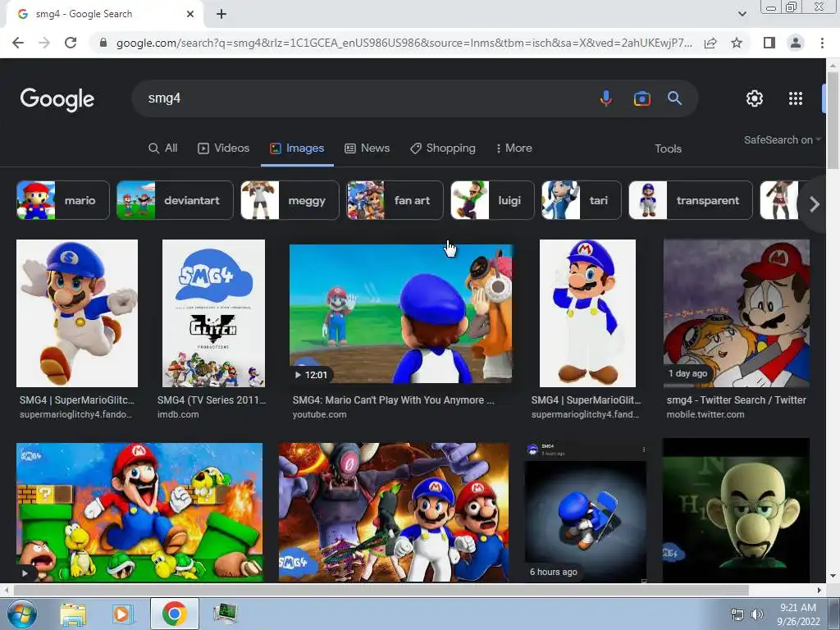Open the Chrome three-dot menu

pos(822,43)
